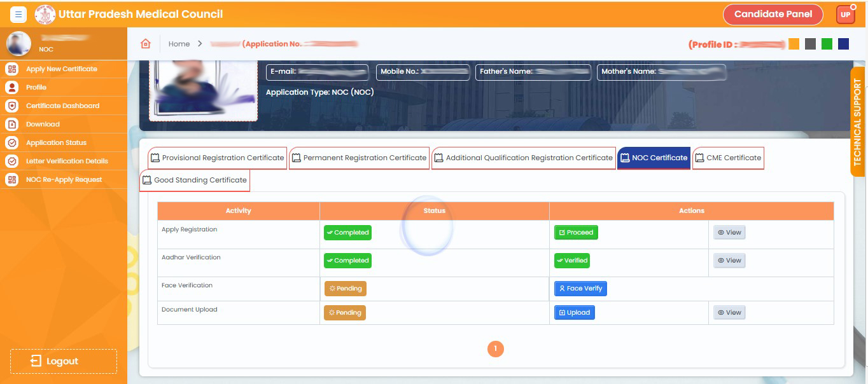Switch to Provisional Registration Certificate tab

click(x=217, y=158)
